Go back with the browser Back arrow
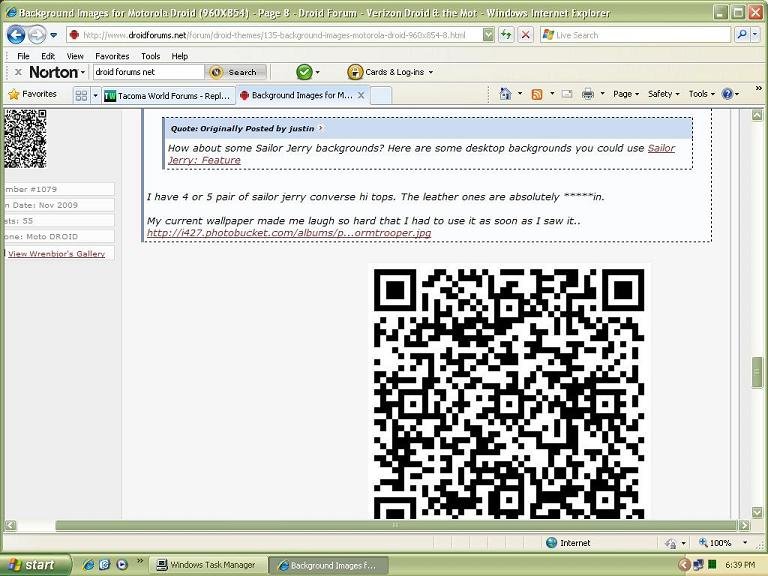The height and width of the screenshot is (576, 768). tap(16, 35)
